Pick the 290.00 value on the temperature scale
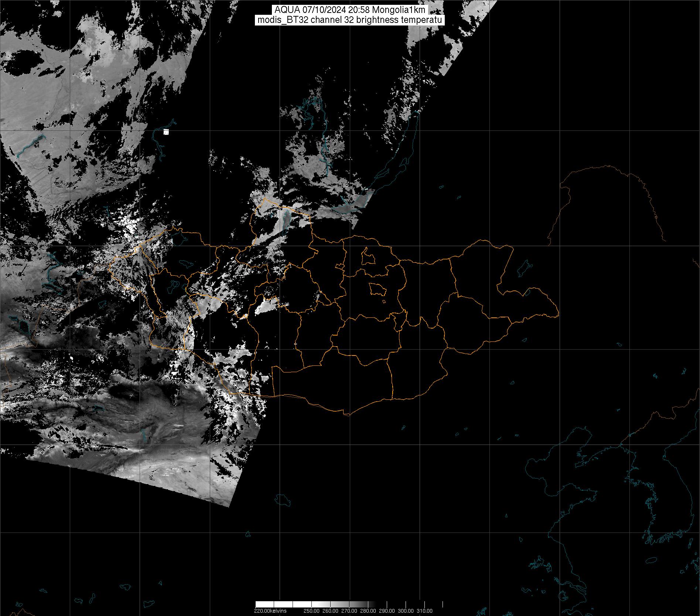Viewport: 700px width, 616px height. (387, 611)
